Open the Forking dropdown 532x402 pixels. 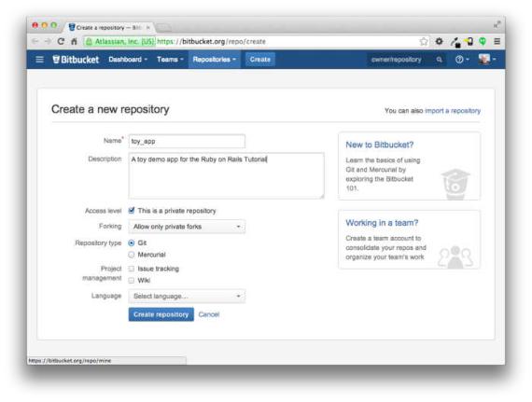pos(187,227)
